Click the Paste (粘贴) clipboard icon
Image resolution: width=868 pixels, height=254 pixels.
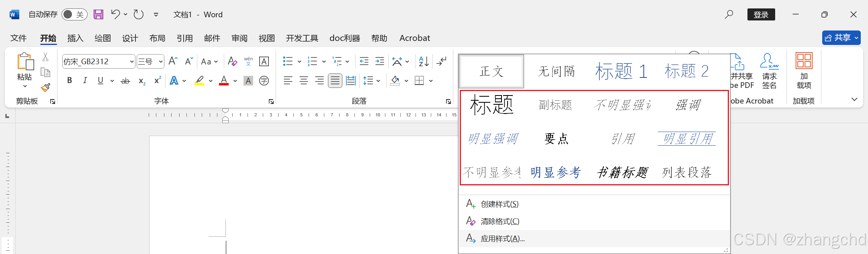pyautogui.click(x=25, y=62)
